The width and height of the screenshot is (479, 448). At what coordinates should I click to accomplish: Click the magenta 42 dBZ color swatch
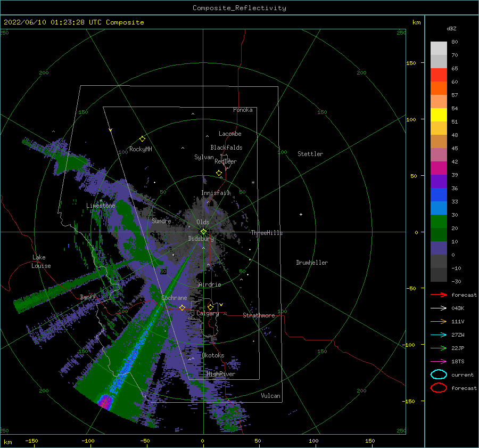coord(439,168)
